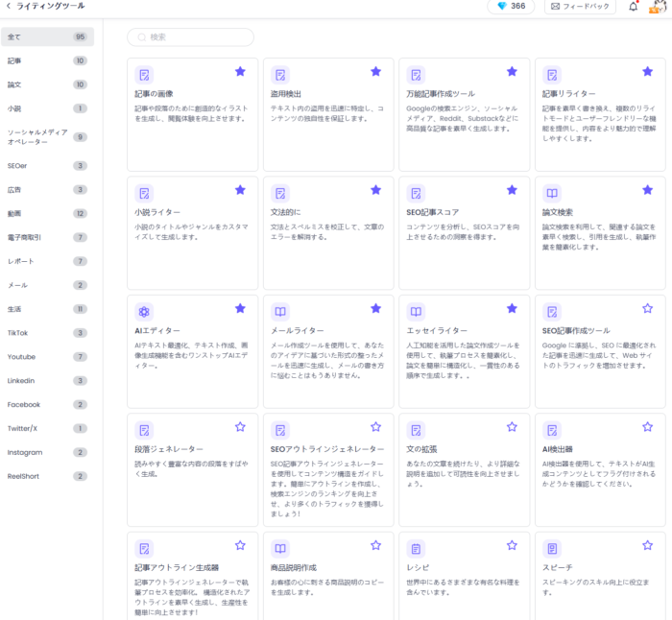Favorite SEO記事作成ツール with its outline star
This screenshot has height=620, width=672.
click(648, 308)
